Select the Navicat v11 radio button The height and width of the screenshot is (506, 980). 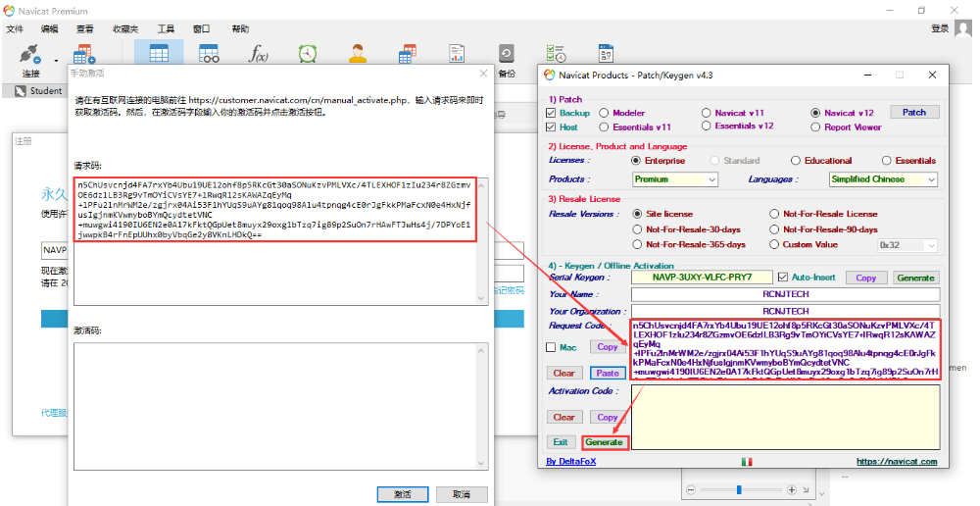[x=707, y=113]
